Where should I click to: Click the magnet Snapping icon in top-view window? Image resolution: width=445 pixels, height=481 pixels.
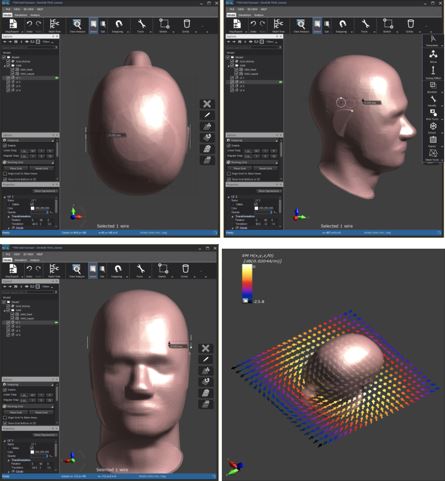tap(118, 24)
